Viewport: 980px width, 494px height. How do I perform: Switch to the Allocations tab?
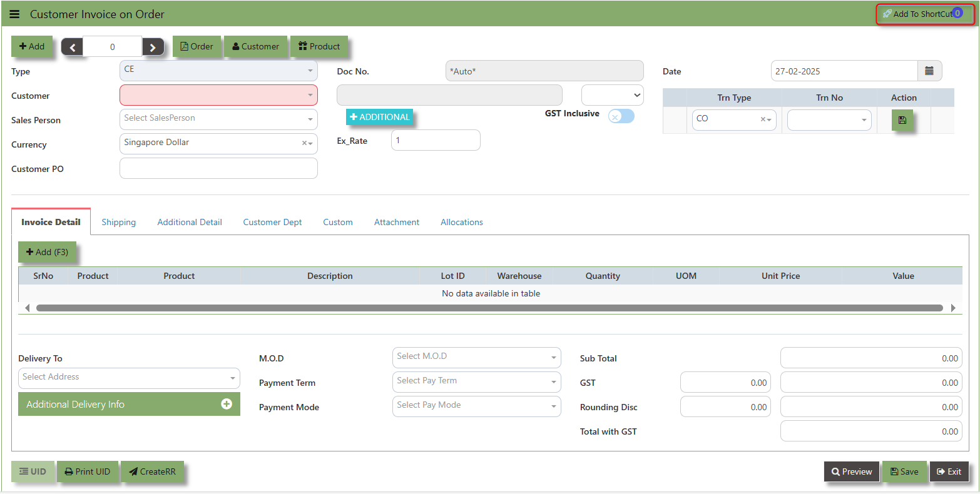tap(462, 222)
